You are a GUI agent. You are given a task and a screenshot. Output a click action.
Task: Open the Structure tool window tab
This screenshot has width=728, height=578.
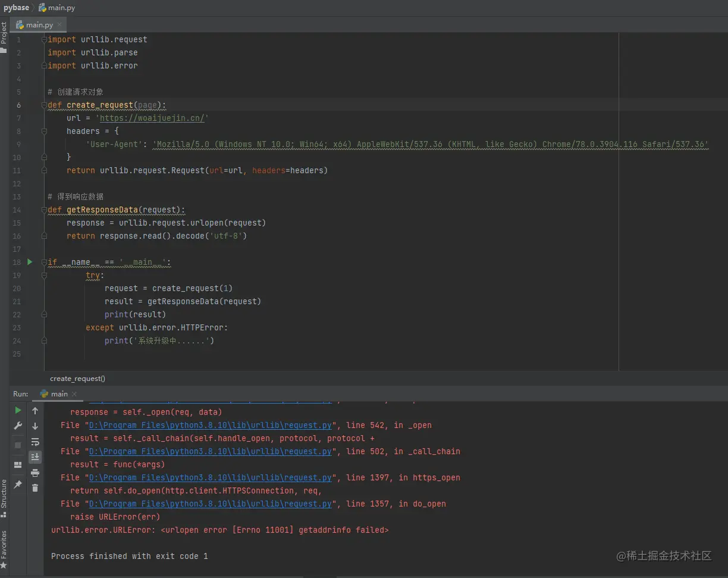click(x=4, y=494)
